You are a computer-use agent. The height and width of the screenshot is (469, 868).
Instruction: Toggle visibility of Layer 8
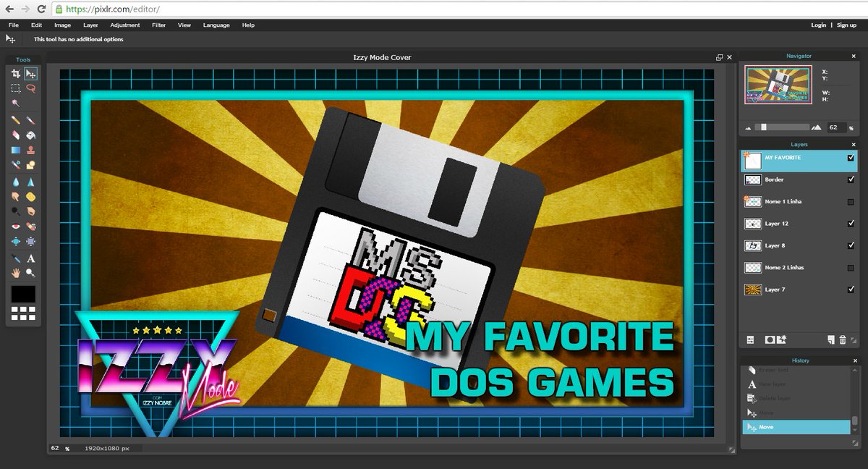851,245
